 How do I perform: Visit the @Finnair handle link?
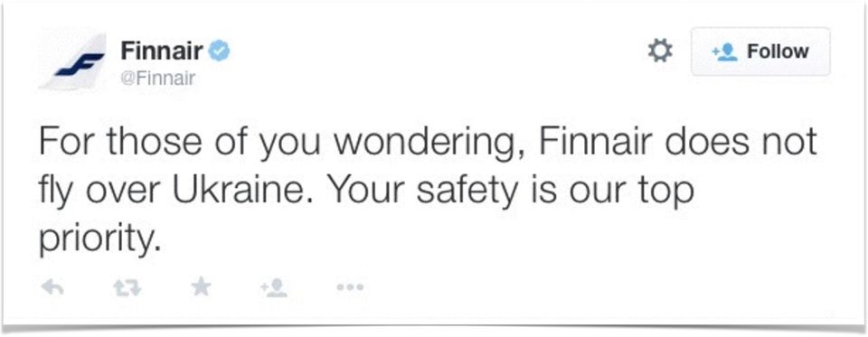pos(157,80)
